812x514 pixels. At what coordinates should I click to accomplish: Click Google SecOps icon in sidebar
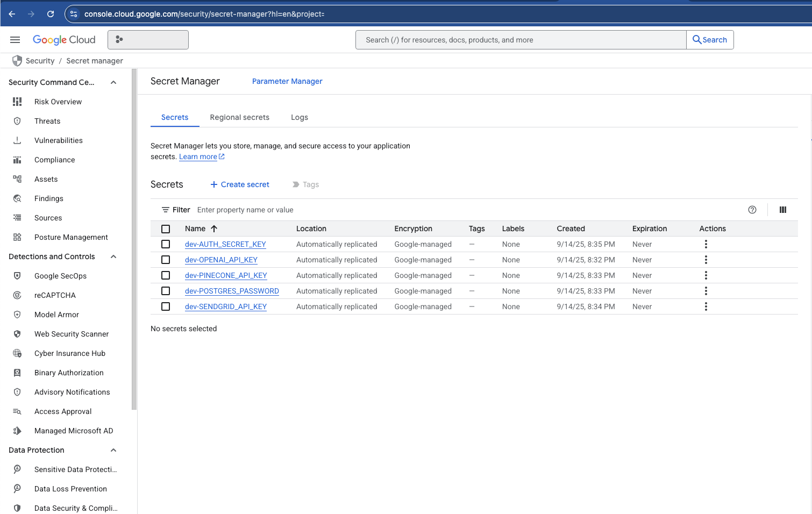pyautogui.click(x=17, y=276)
